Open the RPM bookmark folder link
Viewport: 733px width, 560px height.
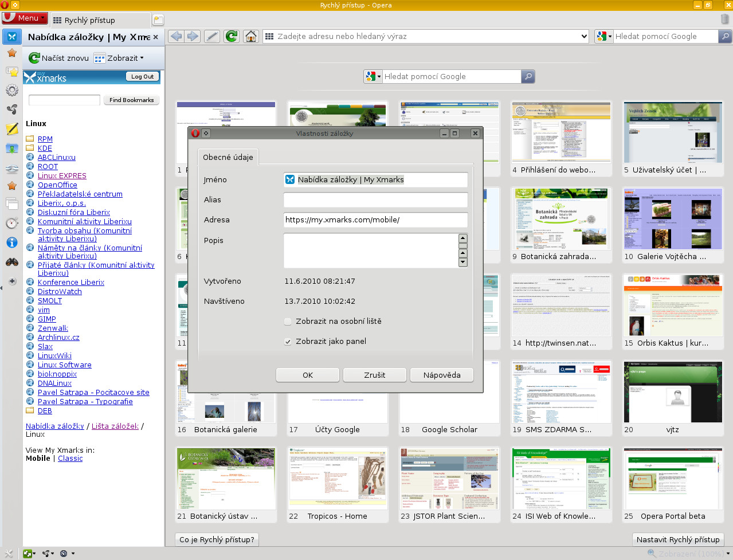[x=45, y=139]
